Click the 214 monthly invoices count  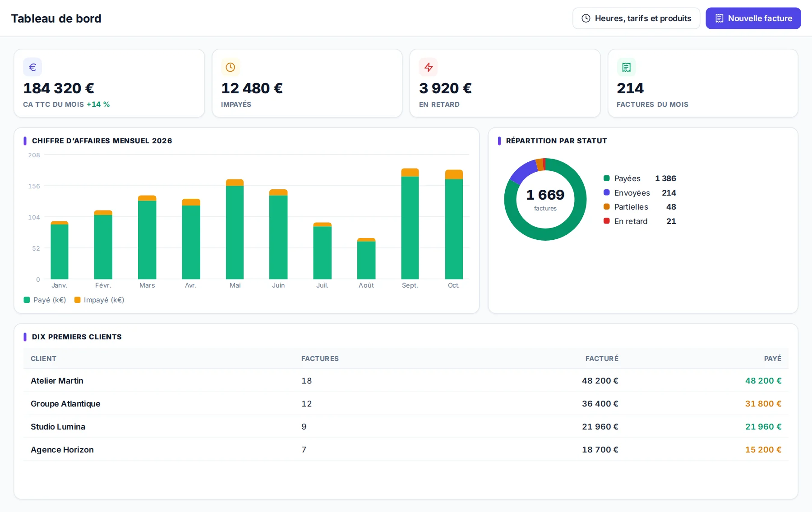(x=630, y=88)
